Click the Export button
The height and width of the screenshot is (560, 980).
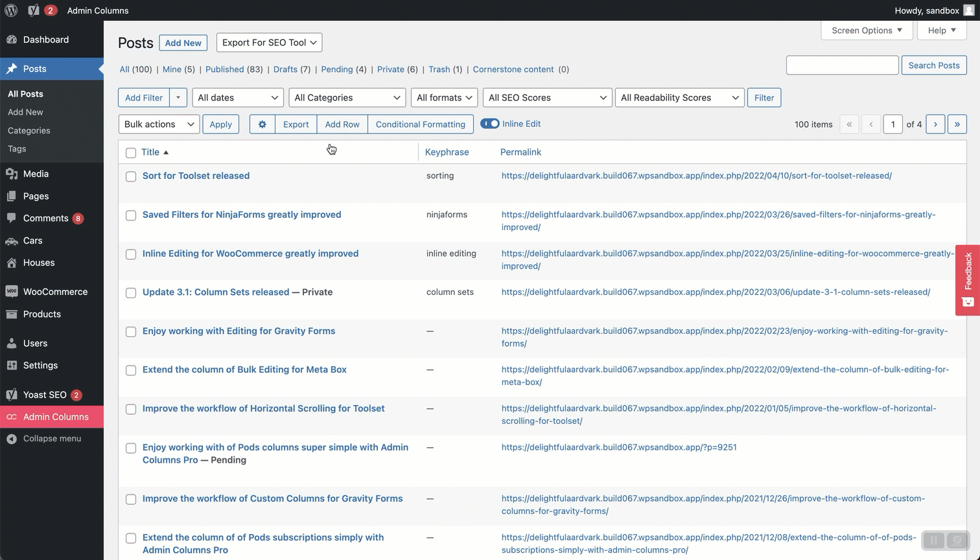[296, 124]
